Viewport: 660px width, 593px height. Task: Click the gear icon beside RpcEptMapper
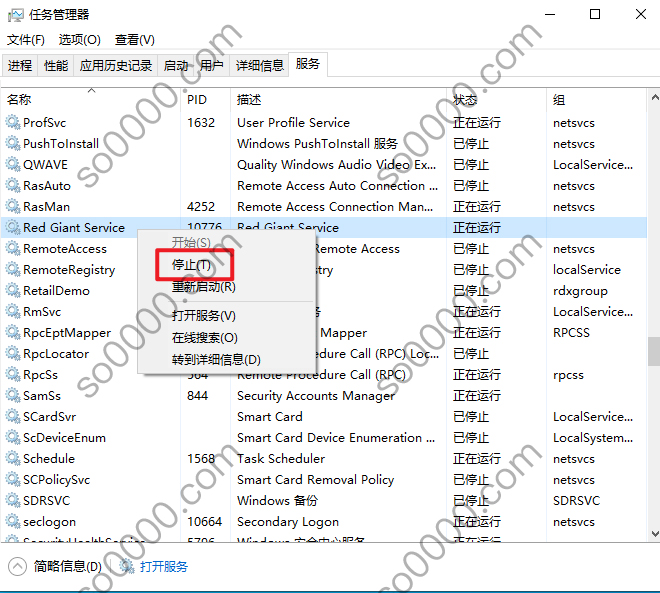13,333
